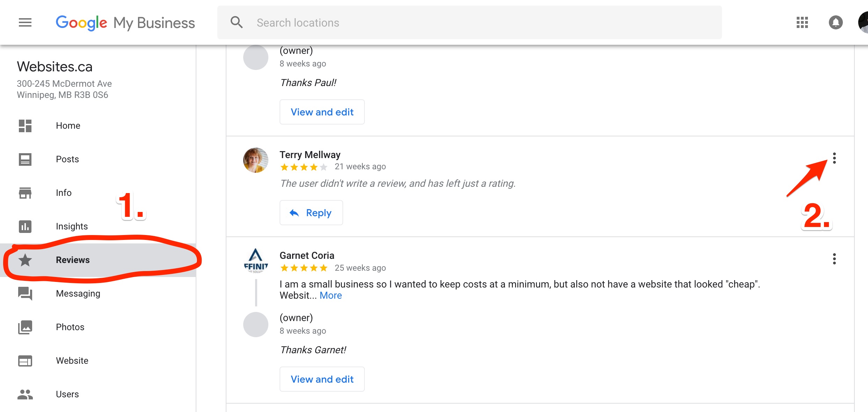Click the Reviews star icon

[x=25, y=260]
